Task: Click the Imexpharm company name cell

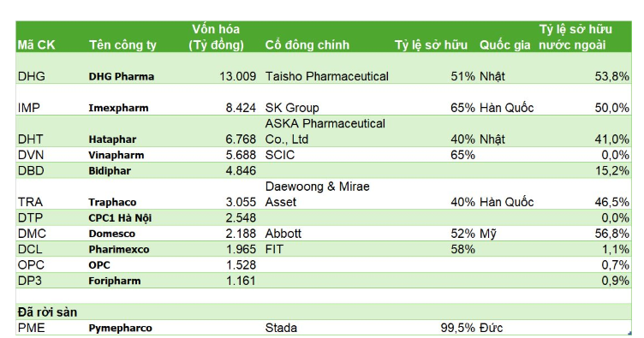Action: tap(118, 108)
